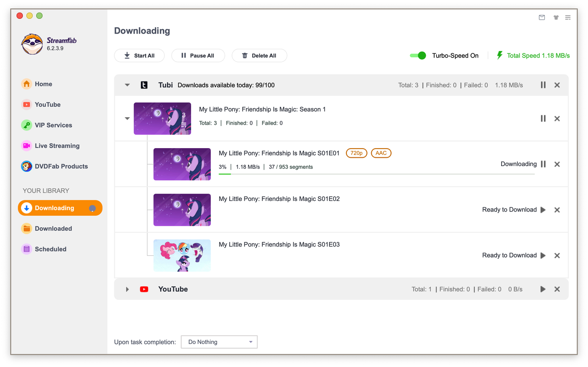Click the title My Little Pony: Friendship Is Magic S01E03

tap(279, 244)
